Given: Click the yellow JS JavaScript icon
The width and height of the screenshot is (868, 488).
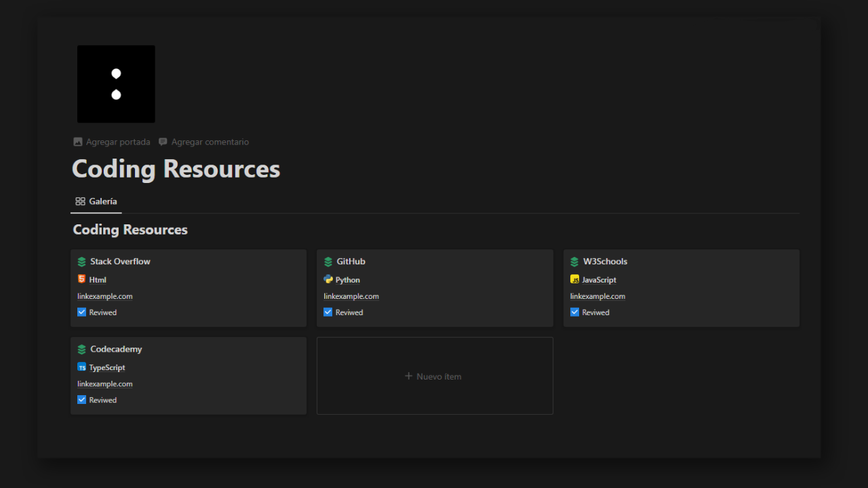Looking at the screenshot, I should coord(575,279).
